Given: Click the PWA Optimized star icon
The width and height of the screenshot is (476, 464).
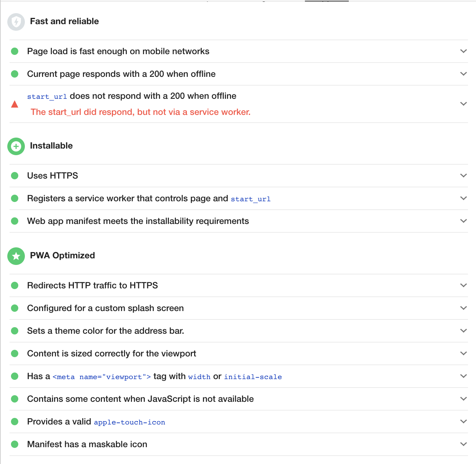Looking at the screenshot, I should pyautogui.click(x=16, y=256).
